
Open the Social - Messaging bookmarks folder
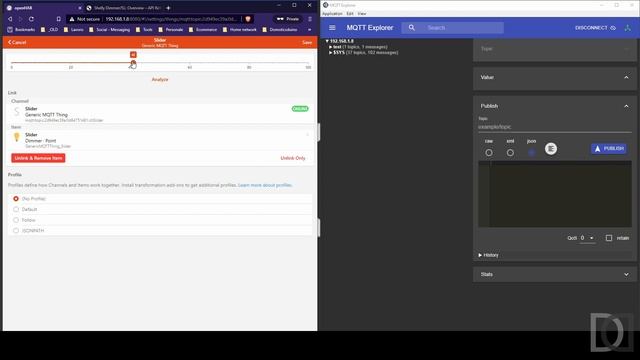pos(109,29)
